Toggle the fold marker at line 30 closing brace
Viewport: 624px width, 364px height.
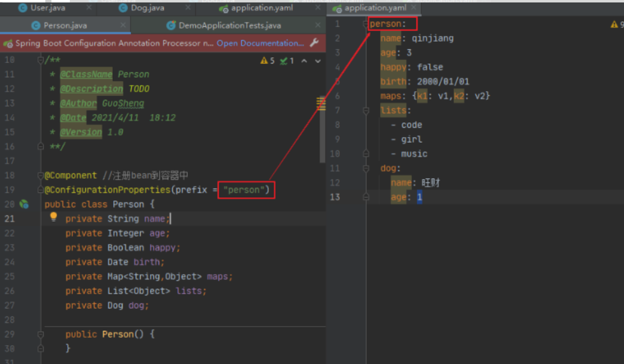click(x=40, y=349)
